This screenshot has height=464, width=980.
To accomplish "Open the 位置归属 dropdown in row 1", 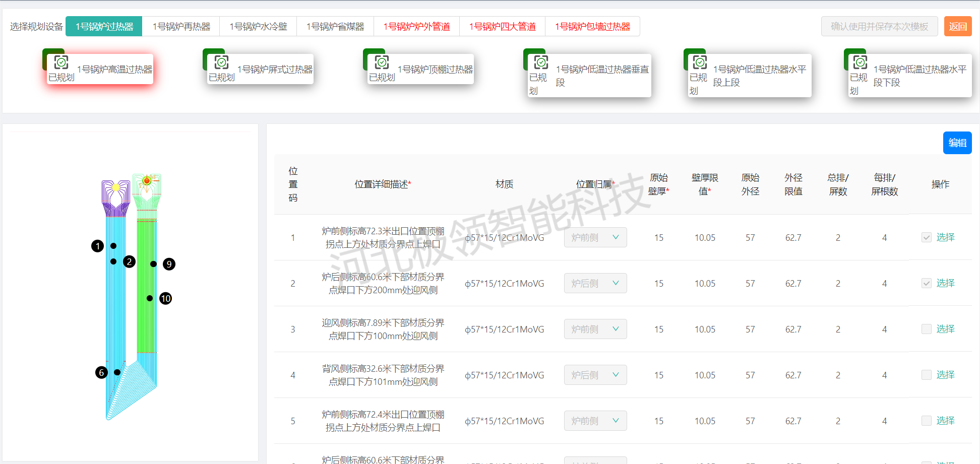I will tap(595, 237).
